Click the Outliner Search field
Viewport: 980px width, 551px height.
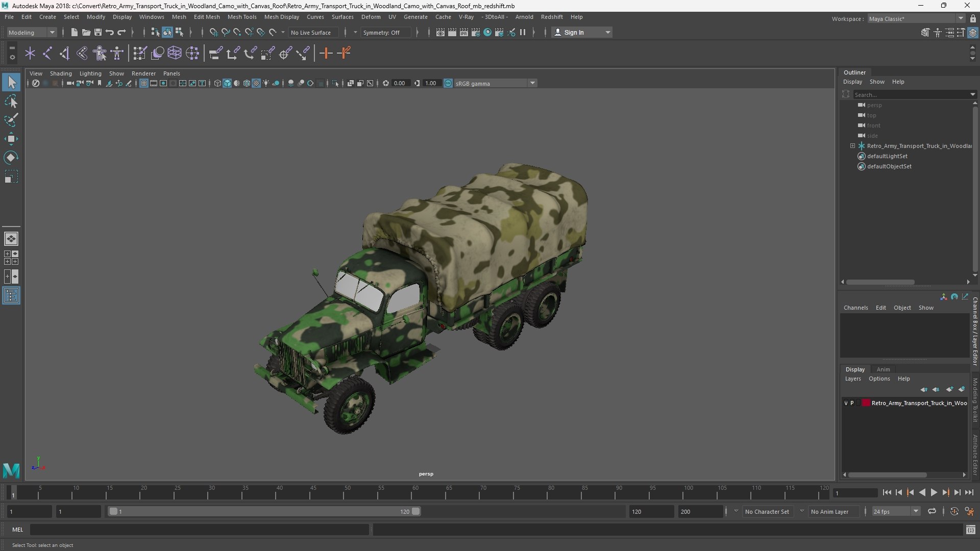(911, 94)
